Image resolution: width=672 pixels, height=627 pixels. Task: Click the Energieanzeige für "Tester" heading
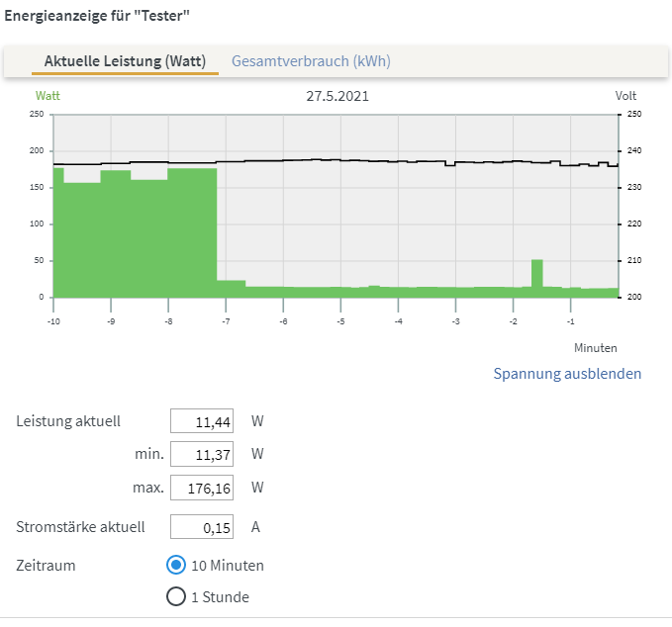tap(97, 17)
